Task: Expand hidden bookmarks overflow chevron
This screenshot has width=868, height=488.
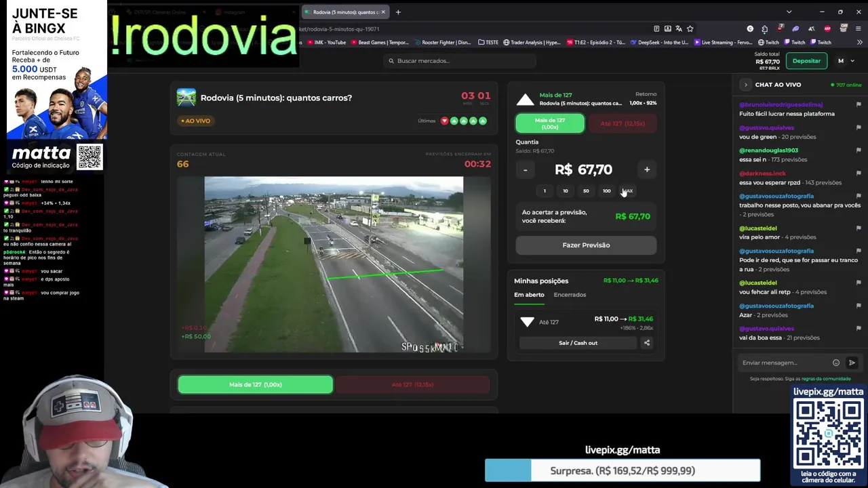Action: click(859, 42)
